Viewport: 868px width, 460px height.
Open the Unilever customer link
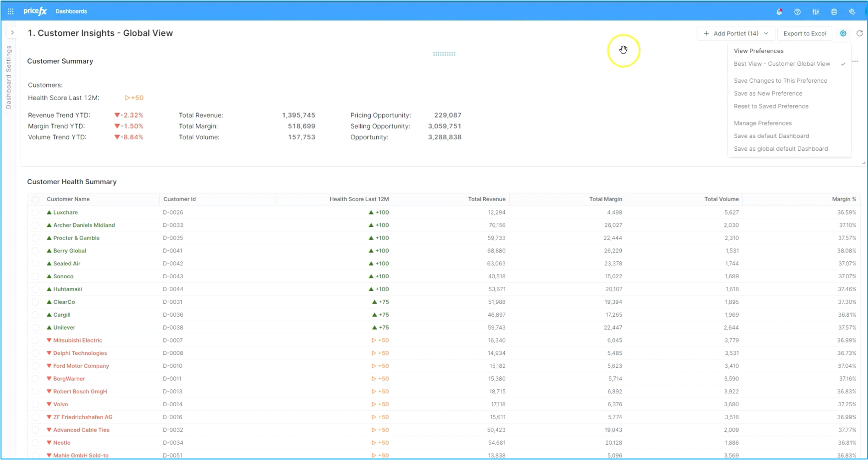point(64,328)
